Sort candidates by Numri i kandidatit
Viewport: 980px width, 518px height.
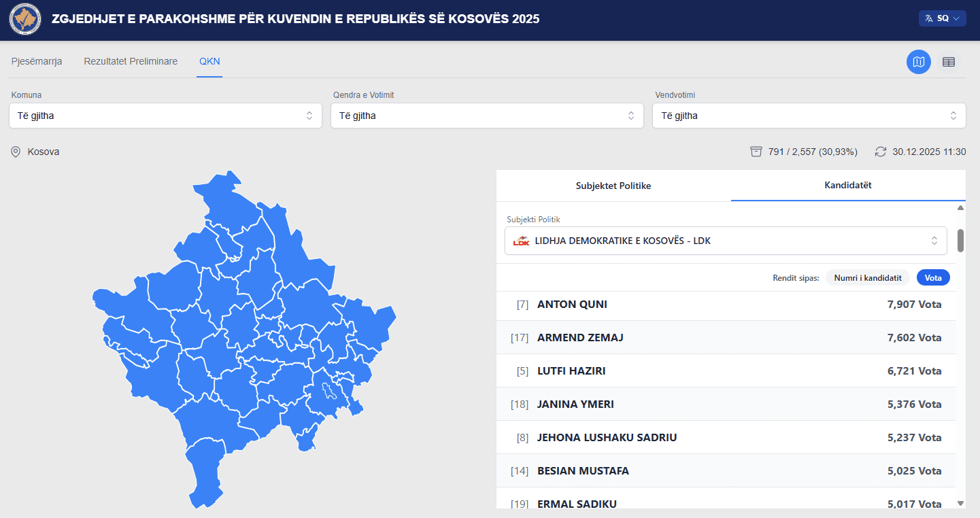tap(867, 277)
